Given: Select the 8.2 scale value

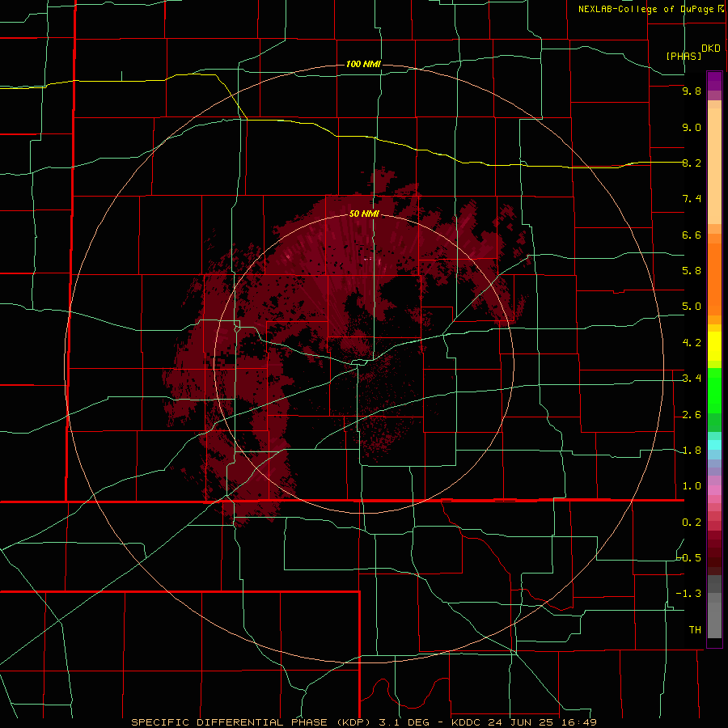Looking at the screenshot, I should pos(692,163).
